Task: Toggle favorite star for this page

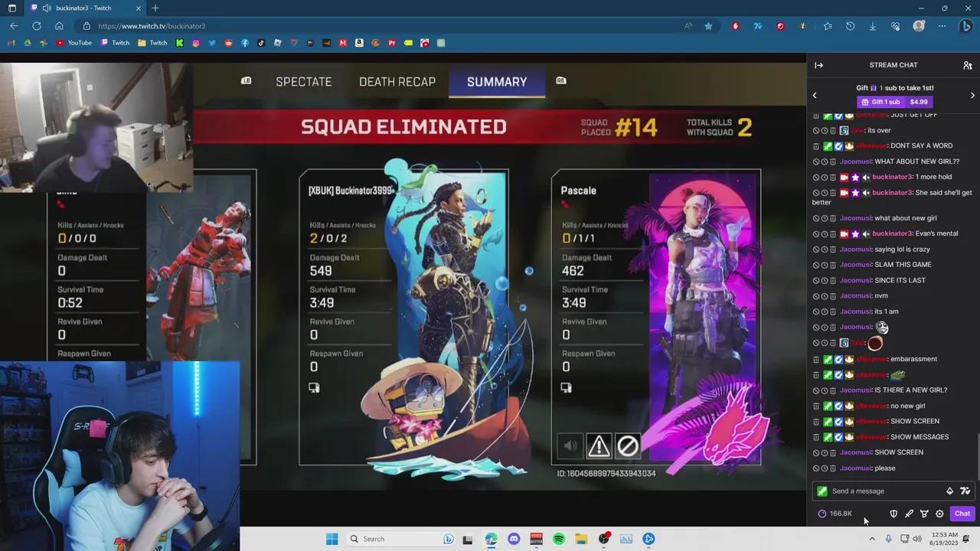Action: [x=708, y=26]
